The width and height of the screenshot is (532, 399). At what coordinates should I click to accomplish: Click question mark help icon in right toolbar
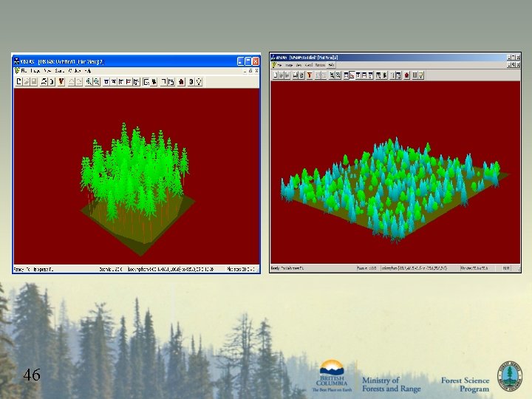(421, 75)
